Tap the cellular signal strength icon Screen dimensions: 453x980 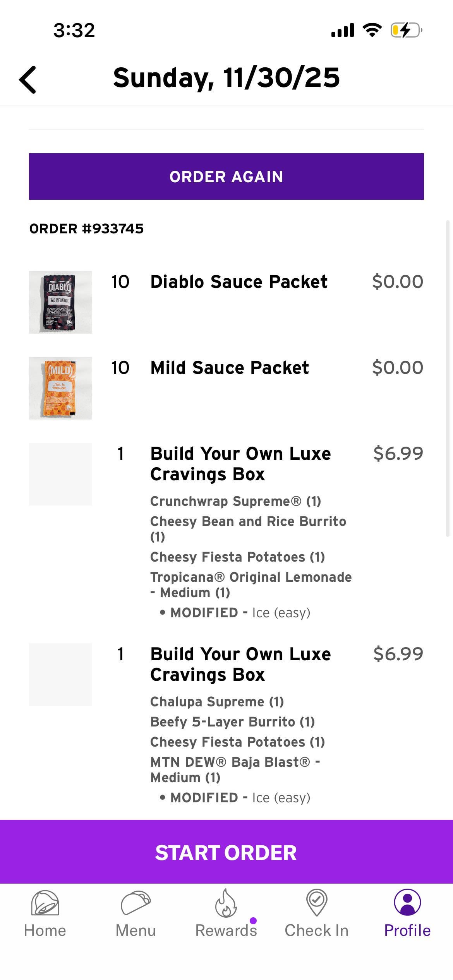pos(343,30)
